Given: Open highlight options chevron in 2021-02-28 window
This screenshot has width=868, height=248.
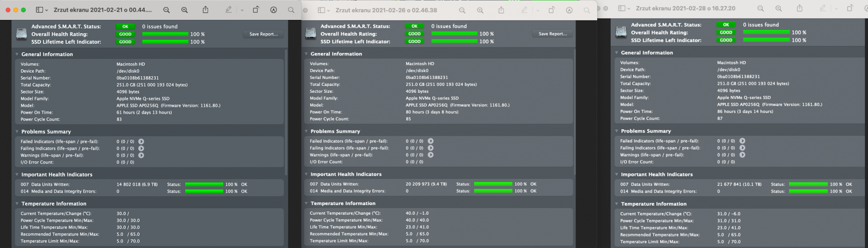Looking at the screenshot, I should click(x=836, y=9).
